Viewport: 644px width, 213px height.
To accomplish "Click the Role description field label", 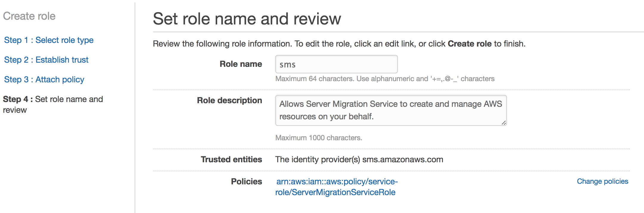I will (x=229, y=100).
